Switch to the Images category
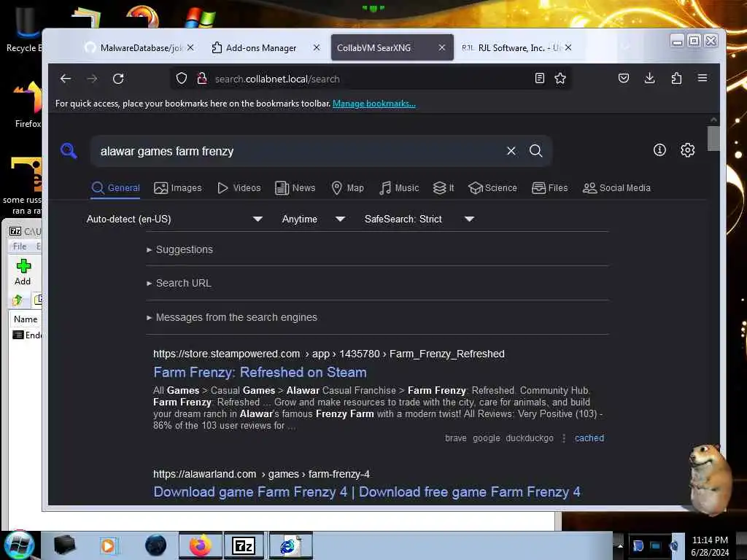The image size is (747, 560). pos(178,188)
